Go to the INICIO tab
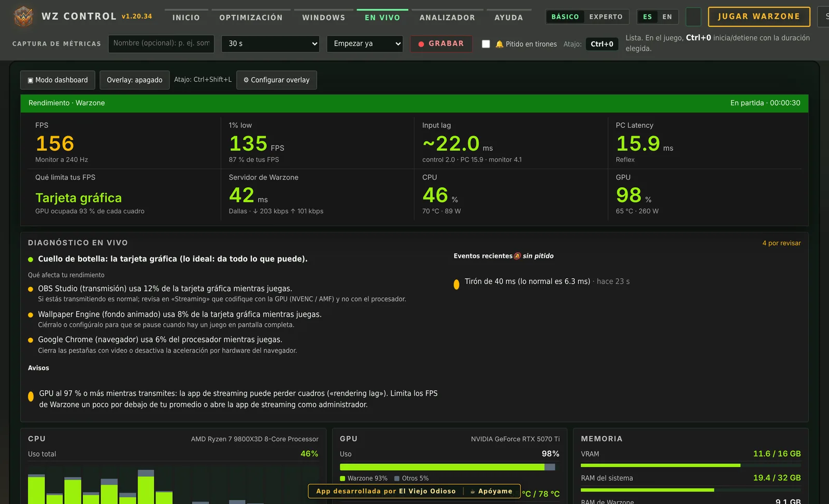The width and height of the screenshot is (829, 504). point(186,18)
